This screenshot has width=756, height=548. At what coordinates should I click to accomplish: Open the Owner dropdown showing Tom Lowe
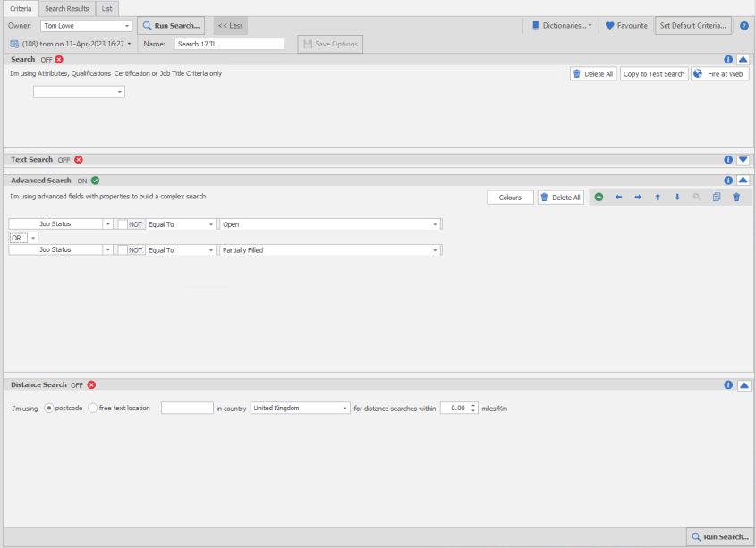[127, 26]
